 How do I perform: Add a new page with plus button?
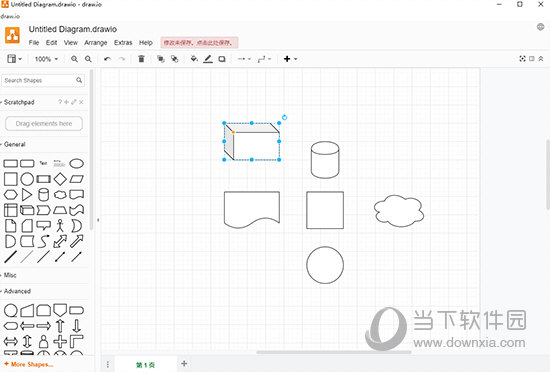[184, 364]
